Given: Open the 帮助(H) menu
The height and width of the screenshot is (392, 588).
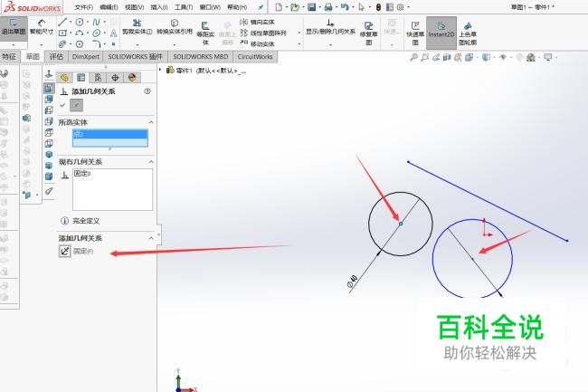Looking at the screenshot, I should coord(237,7).
